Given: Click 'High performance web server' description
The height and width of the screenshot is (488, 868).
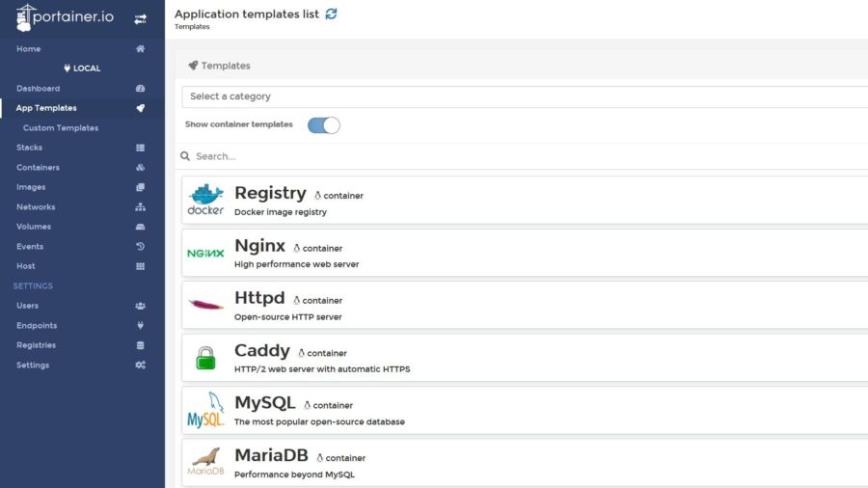Looking at the screenshot, I should pyautogui.click(x=297, y=264).
